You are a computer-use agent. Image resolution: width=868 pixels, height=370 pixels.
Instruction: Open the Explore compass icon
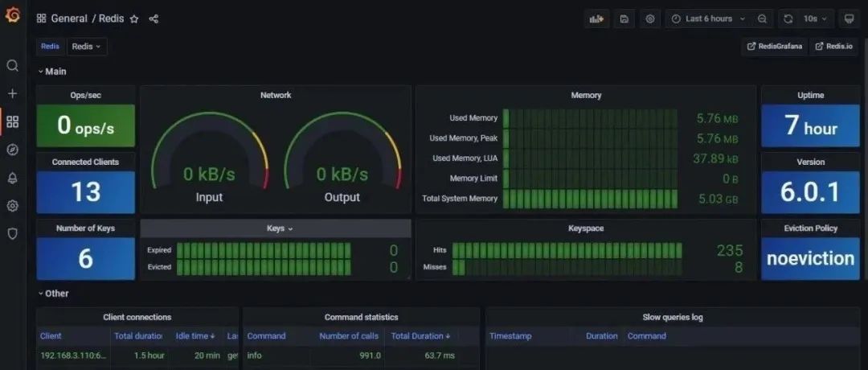12,150
